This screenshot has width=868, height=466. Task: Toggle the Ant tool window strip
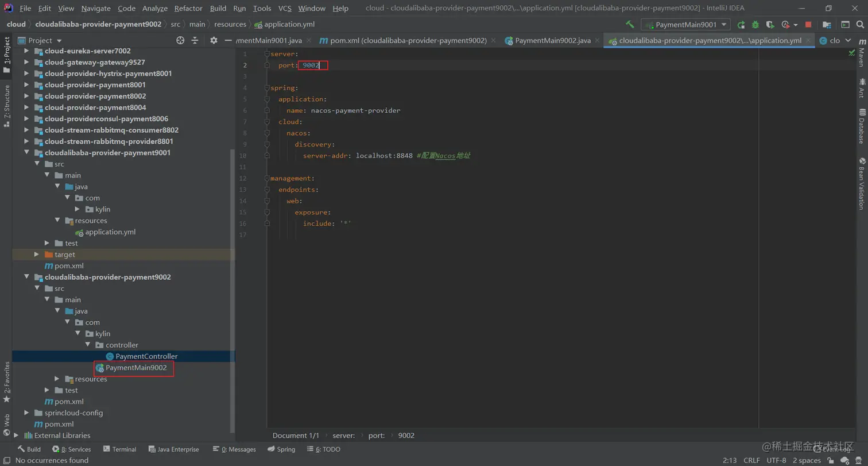862,88
